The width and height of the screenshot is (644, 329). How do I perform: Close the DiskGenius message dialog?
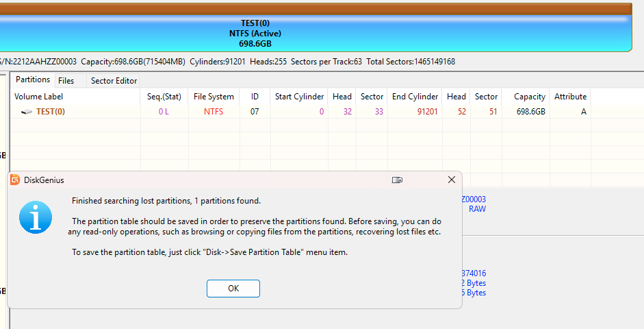point(451,180)
